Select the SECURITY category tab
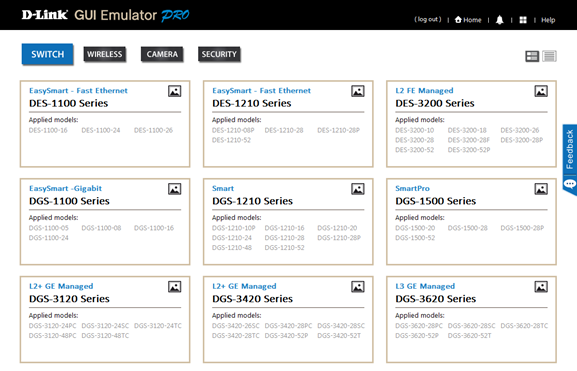Screen dimensions: 577x371 219,54
